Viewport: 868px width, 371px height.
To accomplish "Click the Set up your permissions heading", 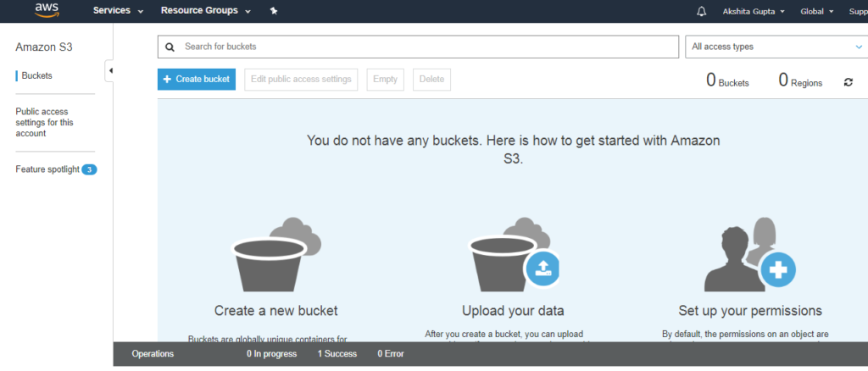I will [750, 311].
